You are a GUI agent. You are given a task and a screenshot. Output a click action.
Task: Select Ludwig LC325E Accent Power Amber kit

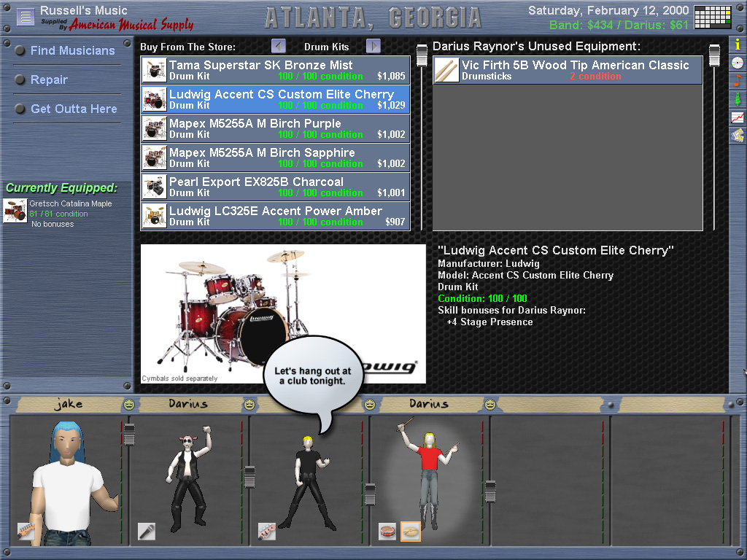point(275,216)
